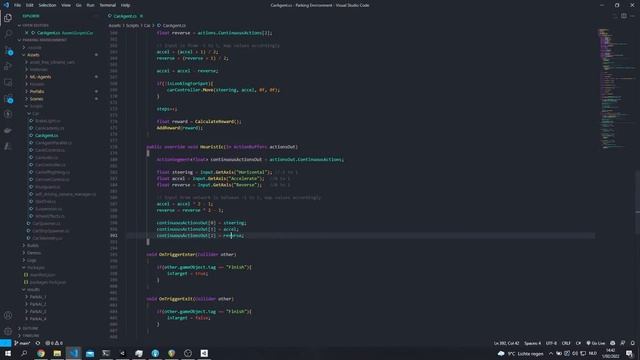The height and width of the screenshot is (360, 640).
Task: Click Assets in the breadcrumb path
Action: 115,25
